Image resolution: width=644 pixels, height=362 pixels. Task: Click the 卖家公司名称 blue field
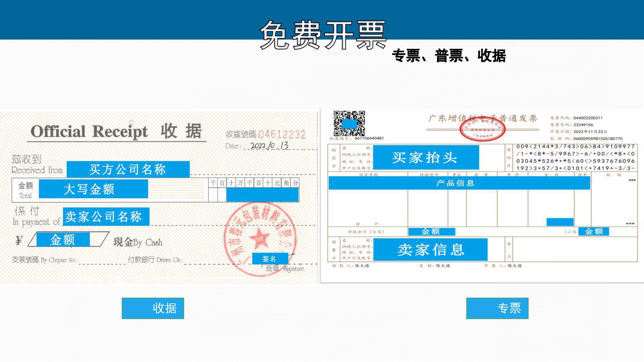tap(106, 217)
